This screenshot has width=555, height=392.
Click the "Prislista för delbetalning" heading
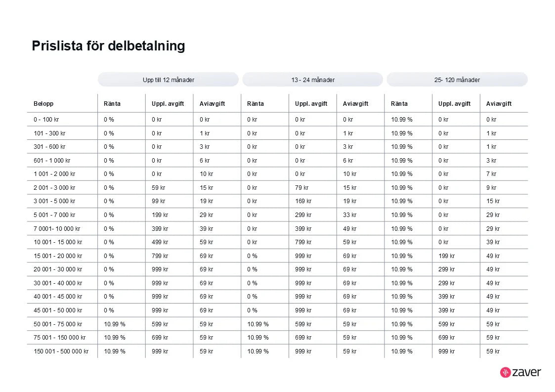(x=108, y=46)
